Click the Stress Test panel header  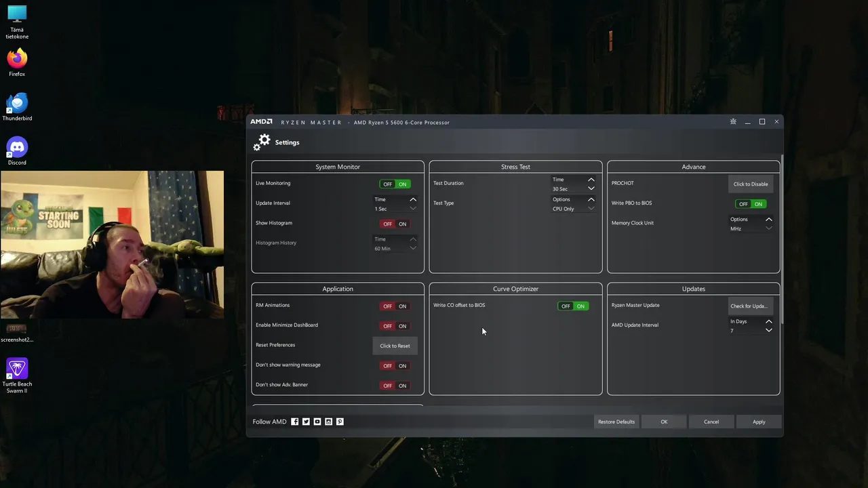[x=515, y=167]
